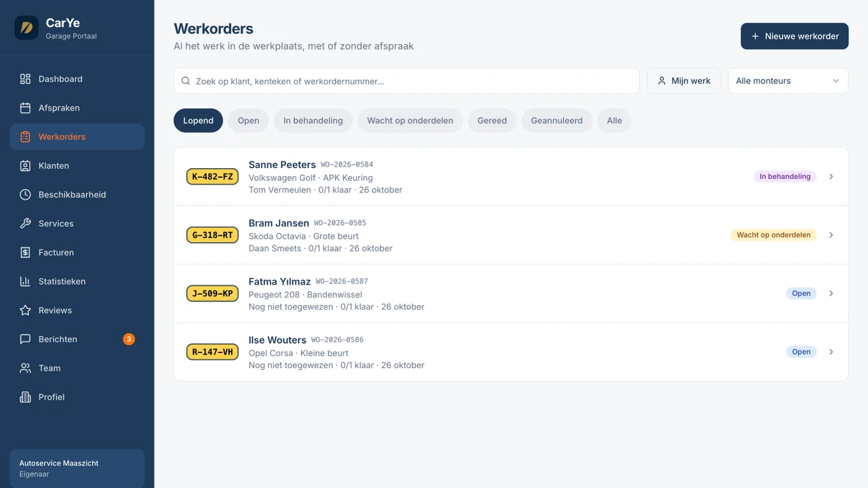Open Dashboard via its grid icon
This screenshot has width=868, height=488.
pos(25,79)
